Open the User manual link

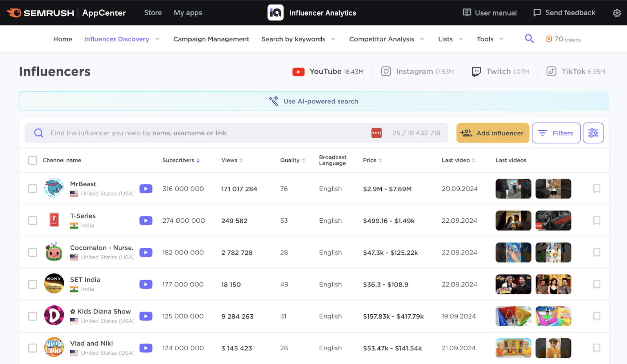490,13
